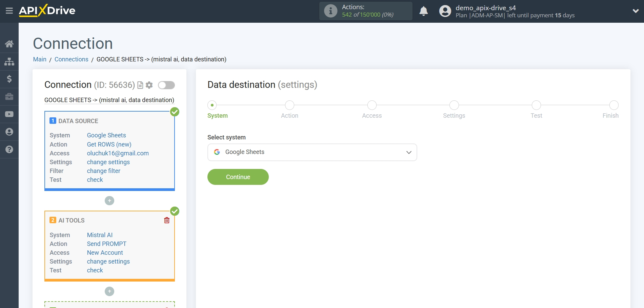Select the System step circle indicator
Image resolution: width=644 pixels, height=308 pixels.
click(212, 105)
